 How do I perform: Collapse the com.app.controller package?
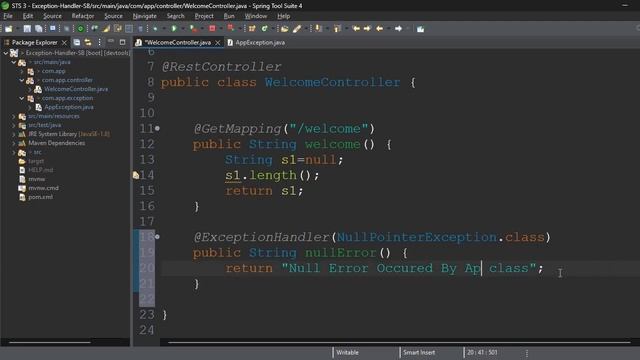click(22, 80)
